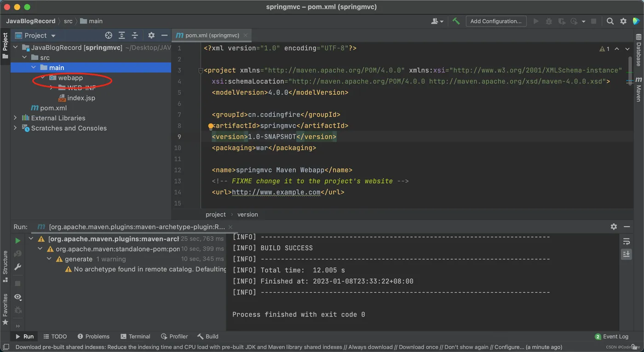Collapse the main folder chevron
Image resolution: width=644 pixels, height=352 pixels.
tap(34, 68)
